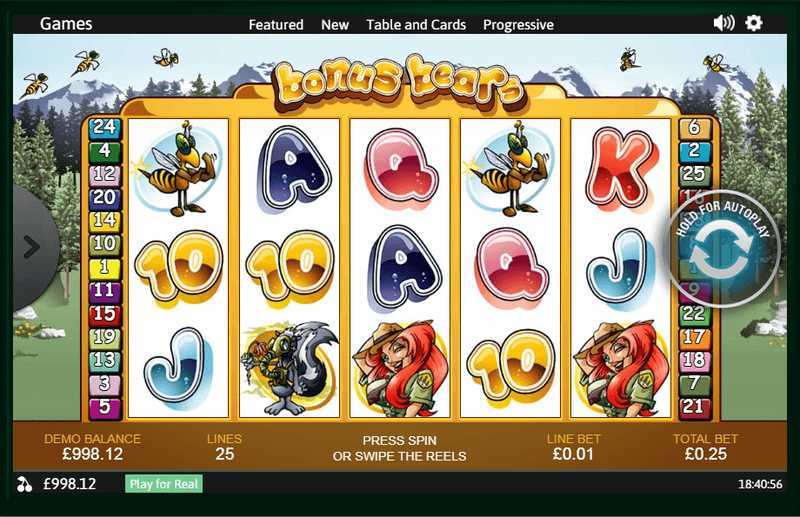Click Play for Real button
800x517 pixels.
164,484
